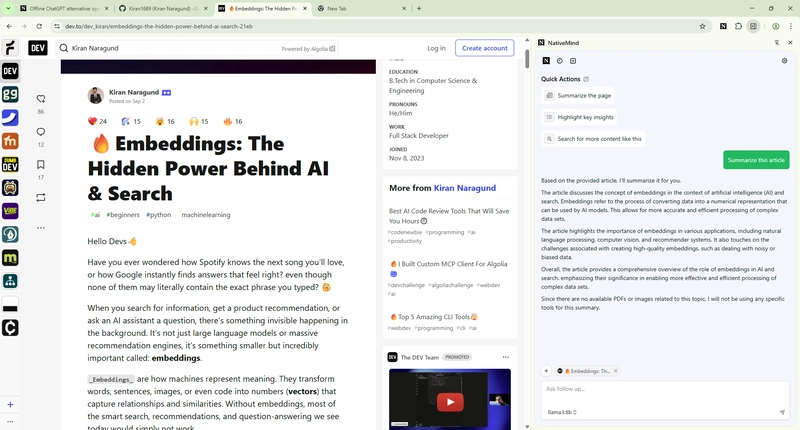This screenshot has width=800, height=430.
Task: Open the black 'C' community icon
Action: pos(10,327)
